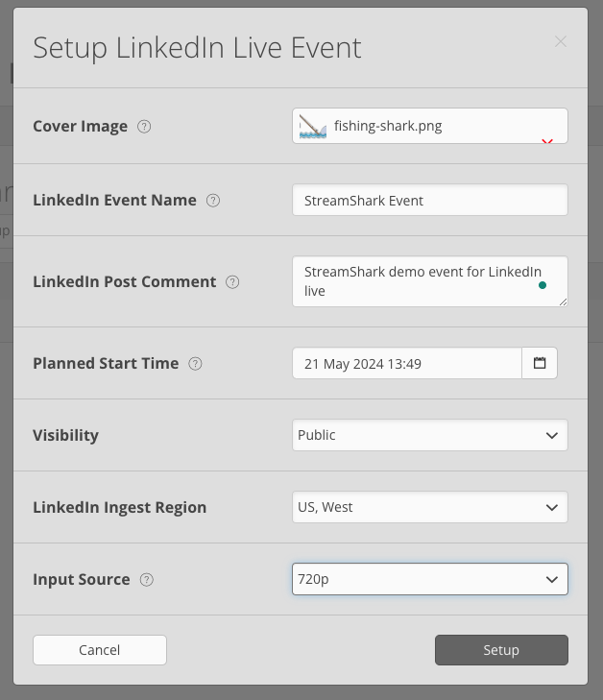This screenshot has height=700, width=603.
Task: Click the LinkedIn Ingest Region label
Action: 120,508
